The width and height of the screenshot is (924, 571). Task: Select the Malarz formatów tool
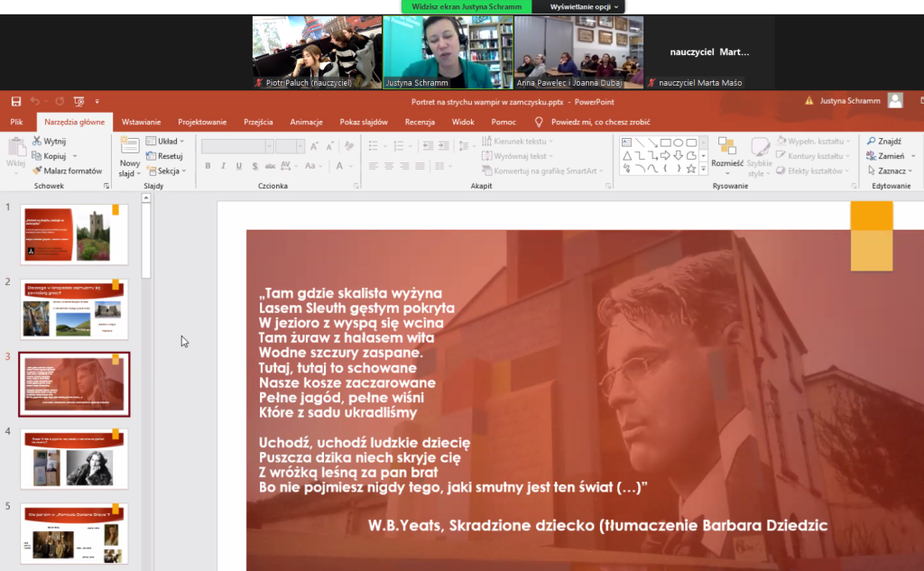67,170
